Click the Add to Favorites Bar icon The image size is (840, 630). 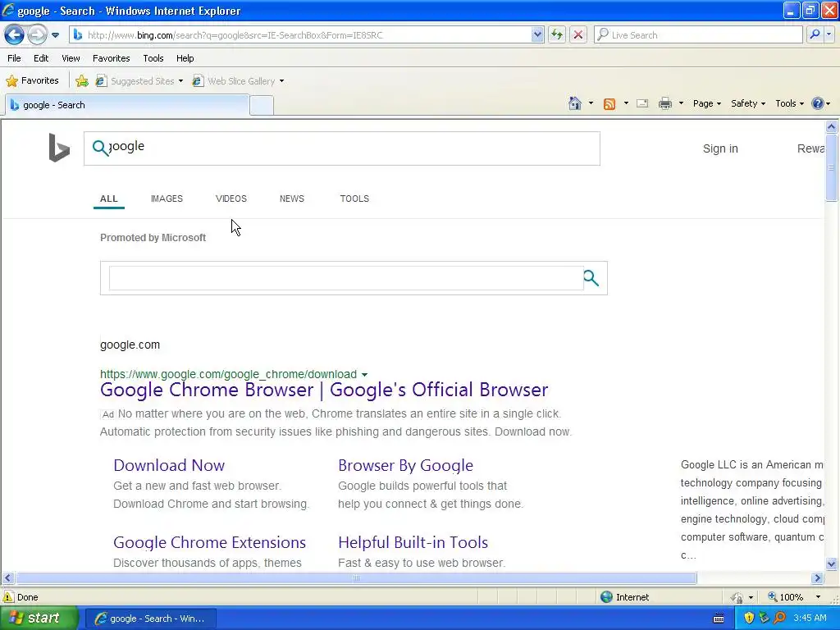click(82, 81)
